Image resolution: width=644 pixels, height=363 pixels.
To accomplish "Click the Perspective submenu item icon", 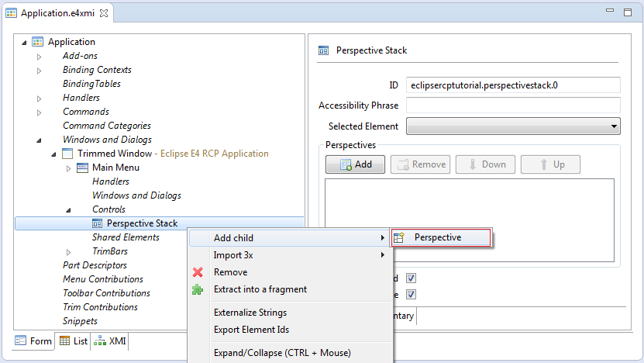I will pos(399,237).
